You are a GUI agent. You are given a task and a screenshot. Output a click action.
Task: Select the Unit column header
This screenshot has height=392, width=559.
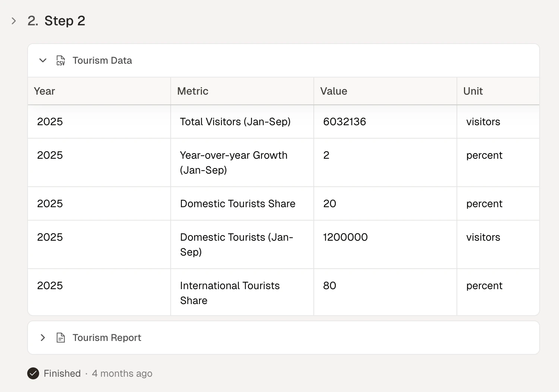coord(473,91)
